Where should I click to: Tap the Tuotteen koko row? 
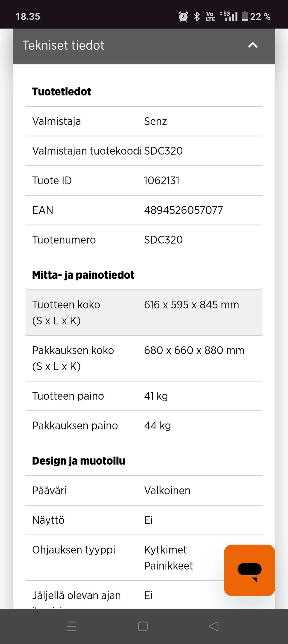click(144, 313)
